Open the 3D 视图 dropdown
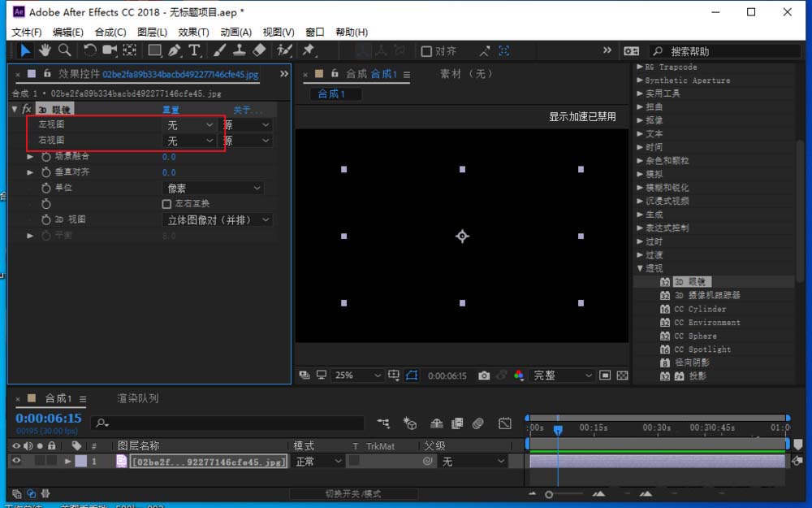This screenshot has width=812, height=508. click(219, 220)
